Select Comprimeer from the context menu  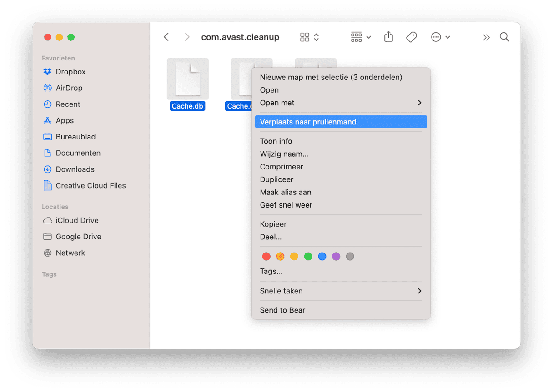(x=282, y=167)
